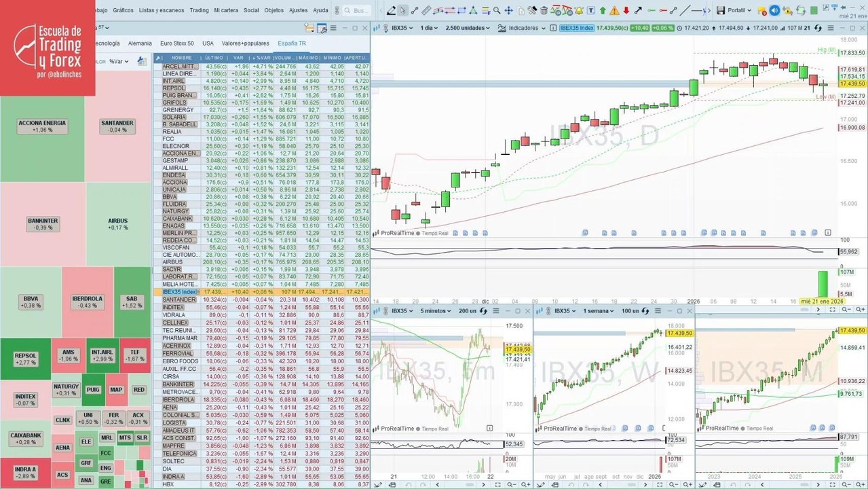The width and height of the screenshot is (868, 489).
Task: Zoom in on the 5 minutos chart
Action: click(525, 484)
